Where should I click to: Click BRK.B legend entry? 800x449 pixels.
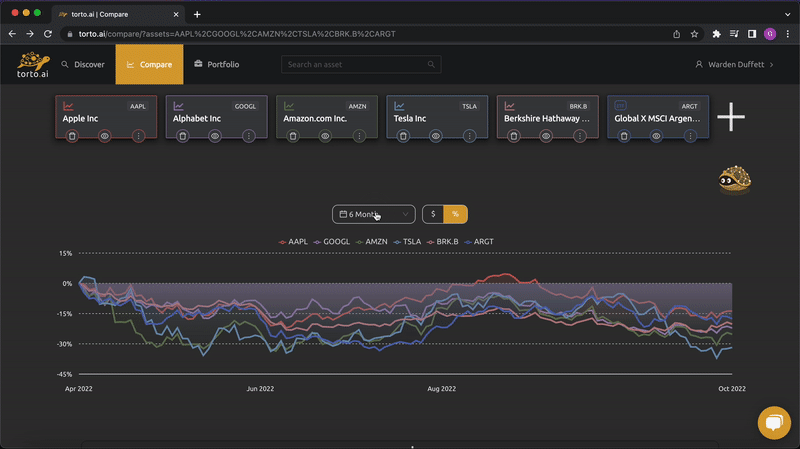pyautogui.click(x=443, y=242)
